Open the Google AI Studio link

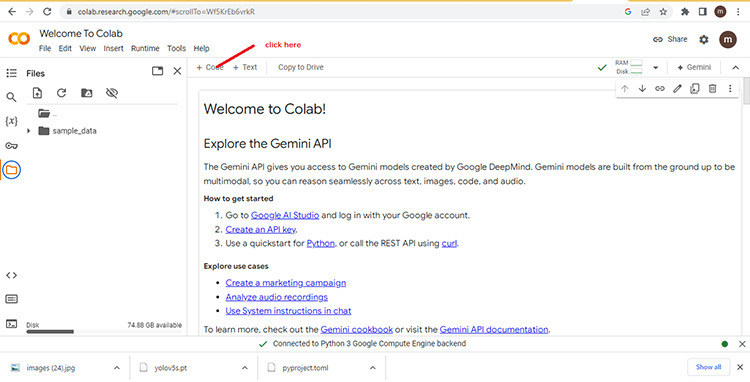(285, 215)
